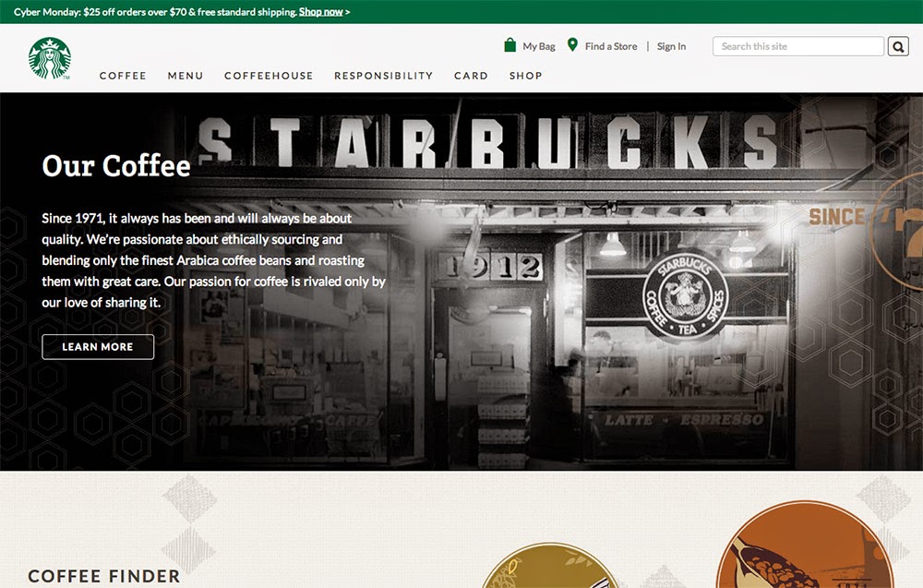Select the Card navigation item
The image size is (923, 588).
click(471, 76)
